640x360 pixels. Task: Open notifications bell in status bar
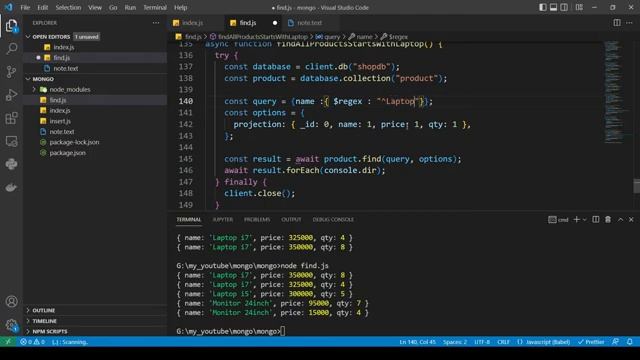pyautogui.click(x=629, y=342)
